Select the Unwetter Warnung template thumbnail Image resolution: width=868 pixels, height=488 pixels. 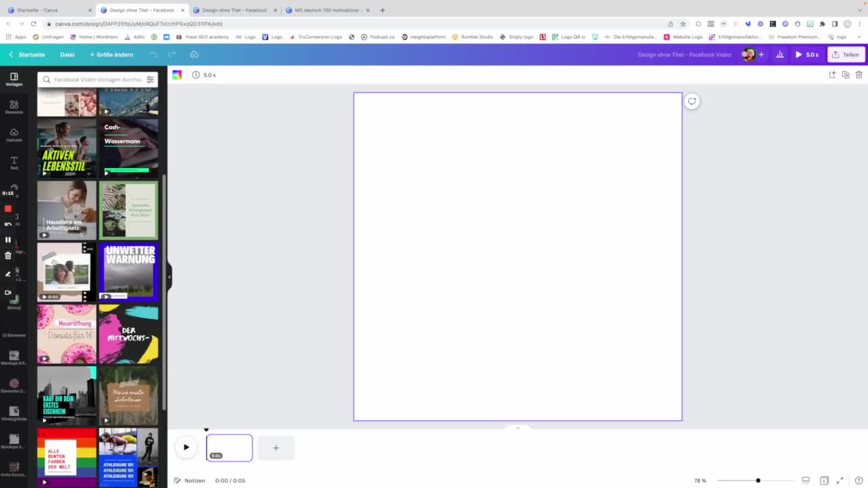pos(129,272)
